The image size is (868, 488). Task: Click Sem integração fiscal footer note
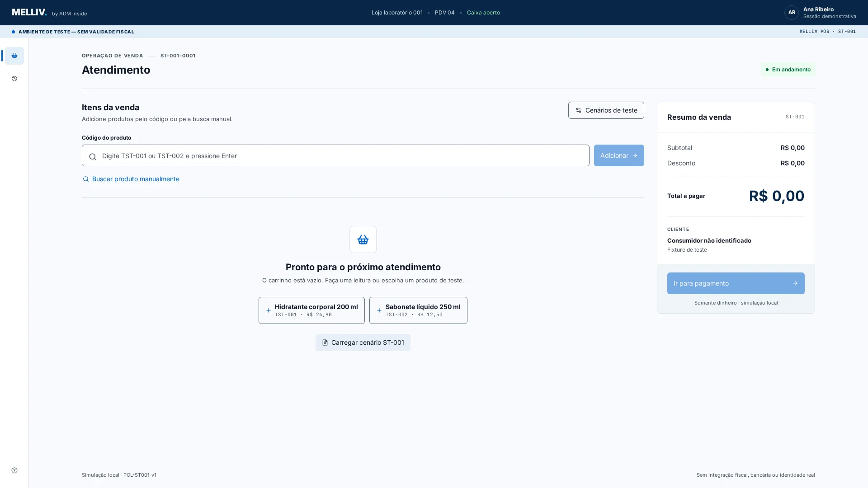tap(755, 475)
